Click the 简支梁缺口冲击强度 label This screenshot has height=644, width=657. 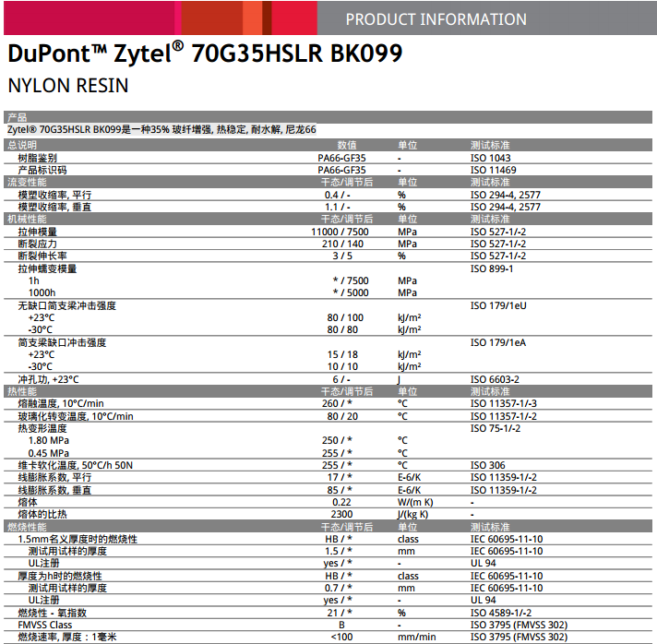[x=62, y=342]
